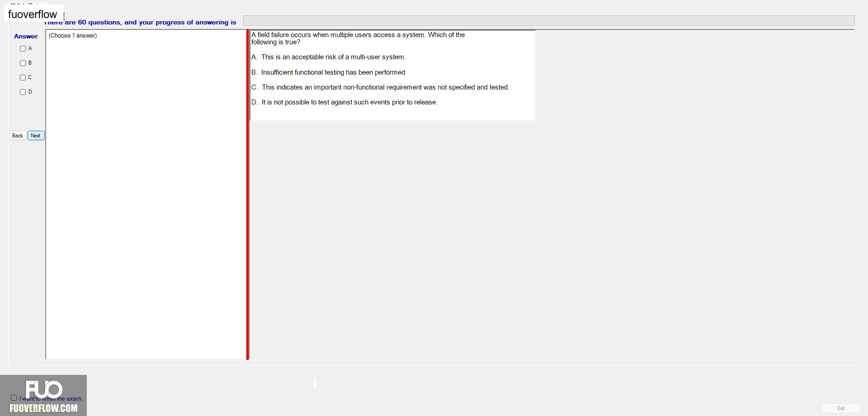Click choice B text about insufficient functional testing
Image resolution: width=868 pixels, height=416 pixels.
tap(328, 72)
